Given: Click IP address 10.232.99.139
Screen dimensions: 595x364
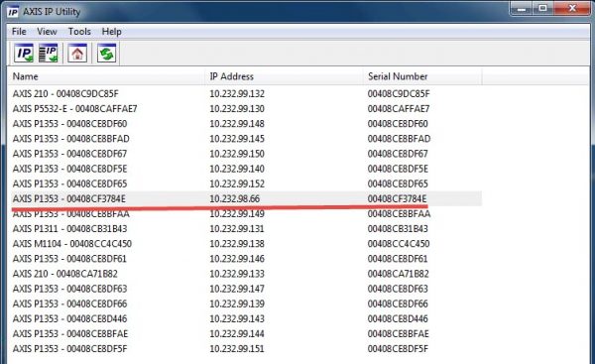Looking at the screenshot, I should [x=237, y=303].
